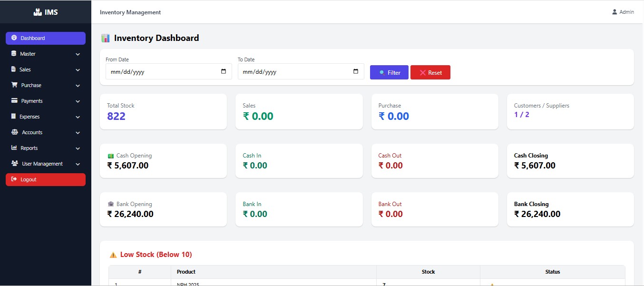Viewport: 644px width, 286px height.
Task: Expand the Master menu chevron
Action: [78, 54]
